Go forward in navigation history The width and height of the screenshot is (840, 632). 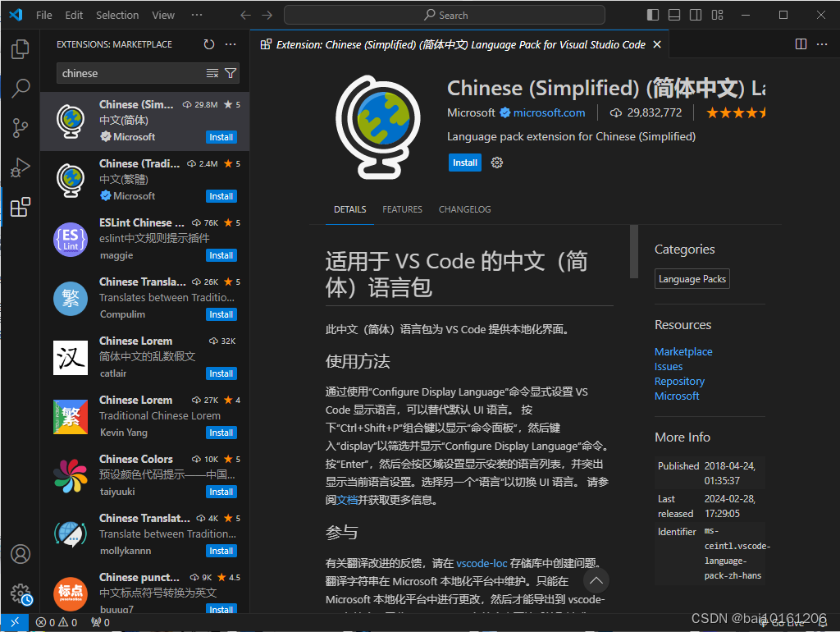pos(267,15)
